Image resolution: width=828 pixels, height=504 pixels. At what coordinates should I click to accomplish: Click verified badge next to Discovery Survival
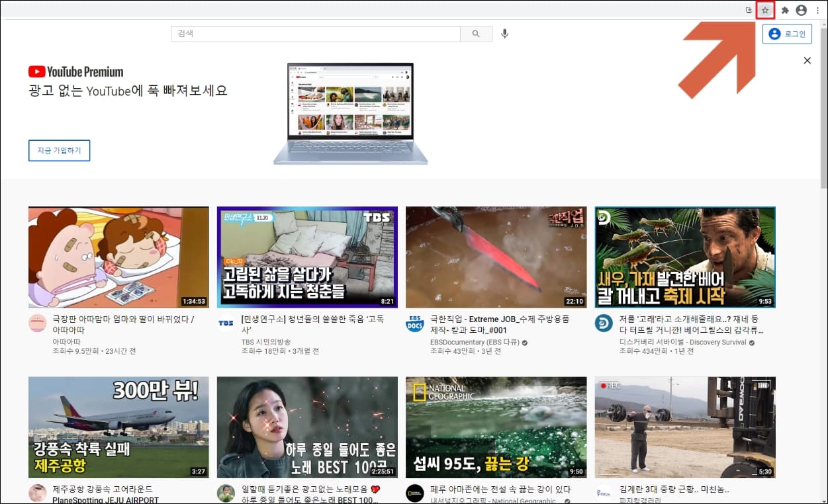[752, 343]
